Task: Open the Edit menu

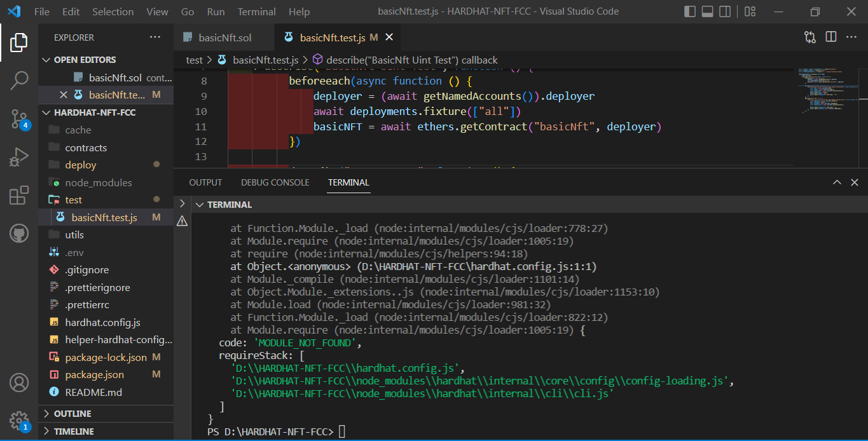Action: (x=71, y=11)
